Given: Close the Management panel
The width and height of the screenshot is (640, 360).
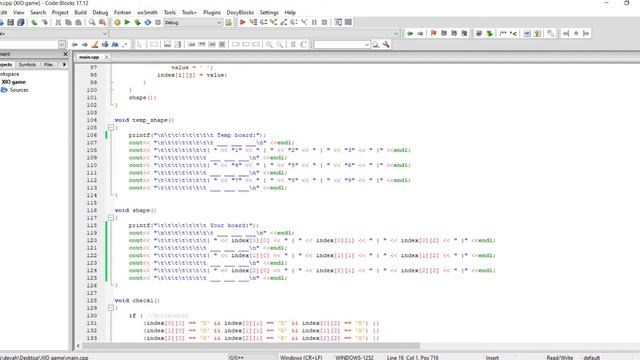Looking at the screenshot, I should tap(65, 54).
